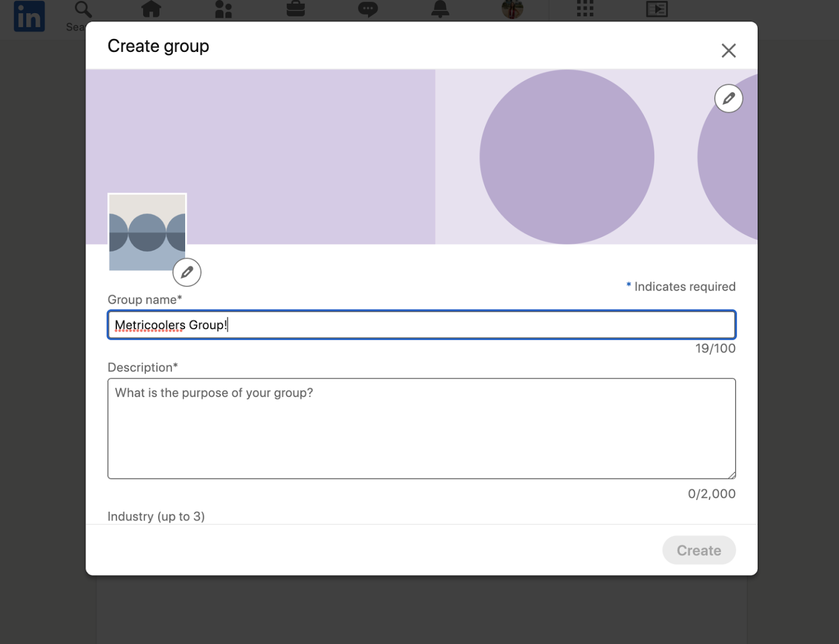839x644 pixels.
Task: Edit the group logo with the pencil icon
Action: pos(187,272)
